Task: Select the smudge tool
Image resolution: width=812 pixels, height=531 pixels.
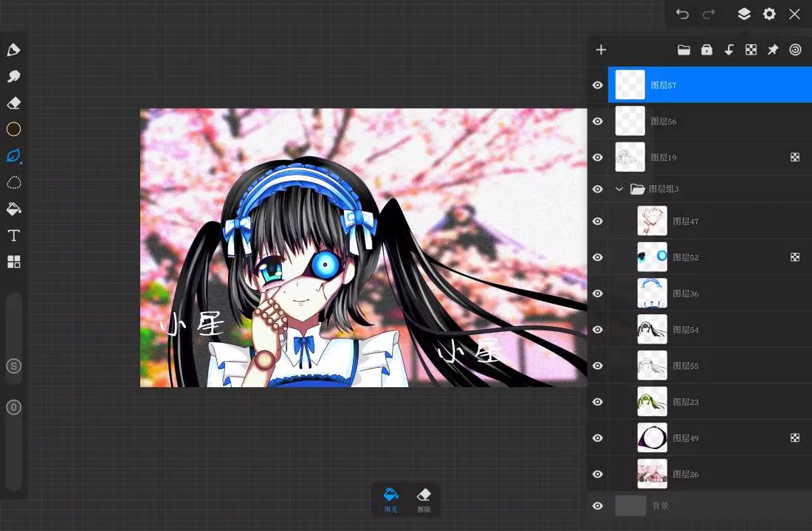Action: click(13, 76)
